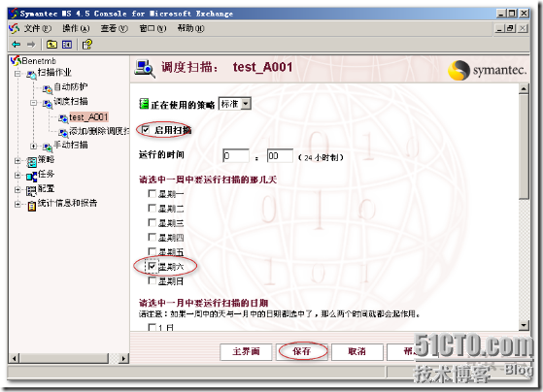Click the scroll up arrow in the right pane
This screenshot has height=392, width=543.
(x=524, y=89)
